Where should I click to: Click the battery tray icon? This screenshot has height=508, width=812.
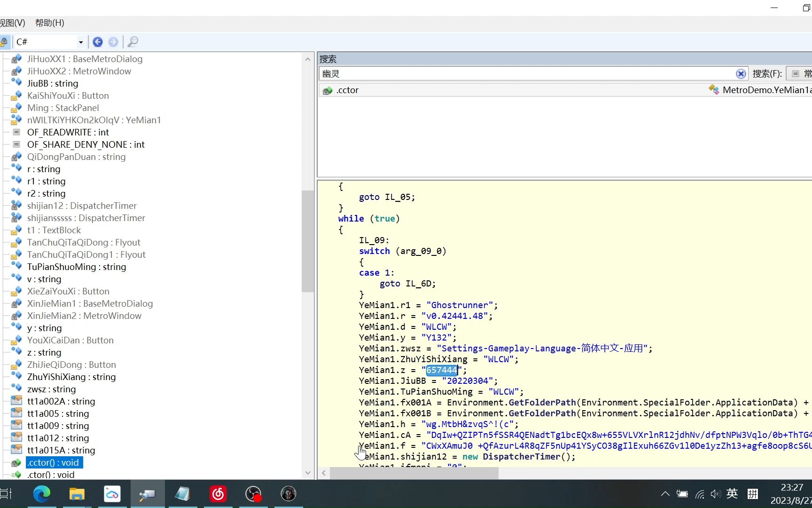(x=682, y=494)
